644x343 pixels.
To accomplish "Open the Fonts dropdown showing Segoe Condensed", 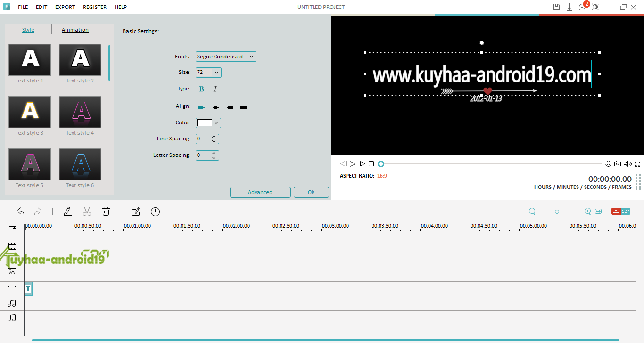I will point(226,57).
